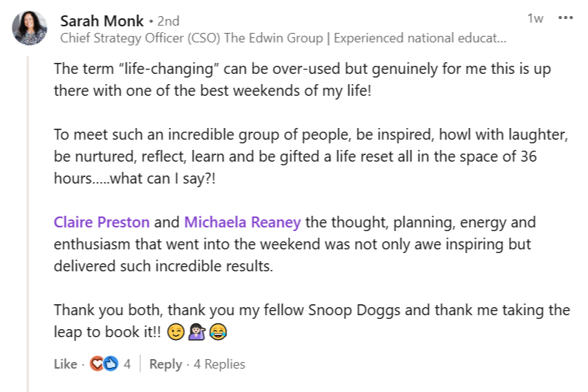Open Michaela Reaney's mentioned profile

pyautogui.click(x=242, y=222)
